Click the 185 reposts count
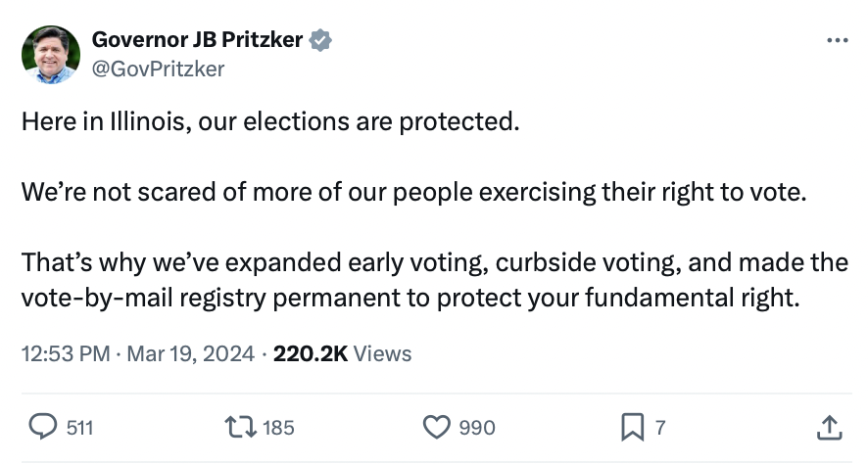The image size is (868, 464). pos(279,428)
